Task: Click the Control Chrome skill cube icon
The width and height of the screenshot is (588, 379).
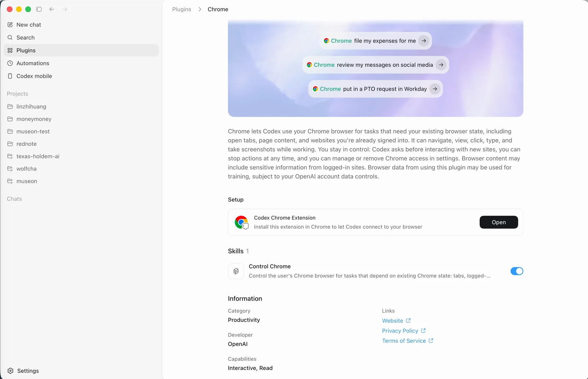Action: click(x=236, y=271)
